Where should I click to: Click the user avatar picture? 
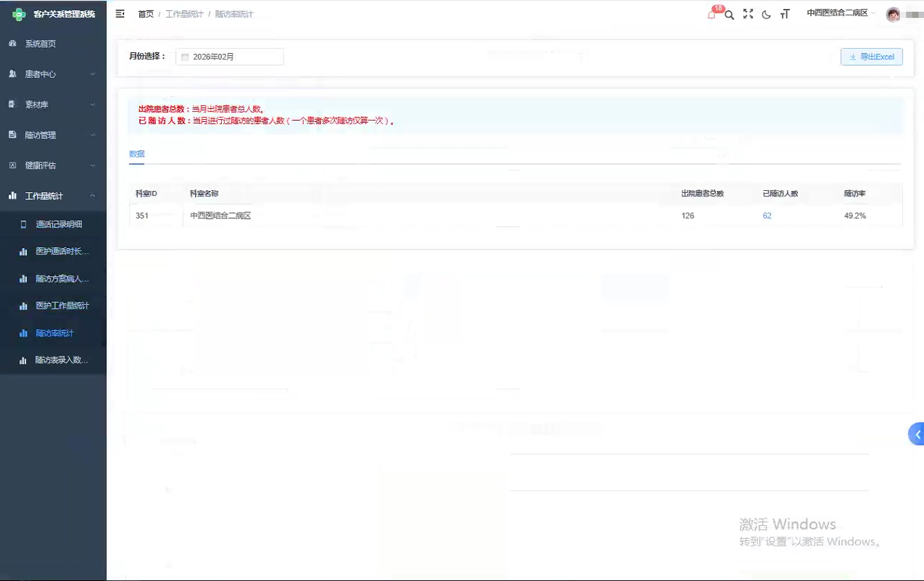coord(893,14)
